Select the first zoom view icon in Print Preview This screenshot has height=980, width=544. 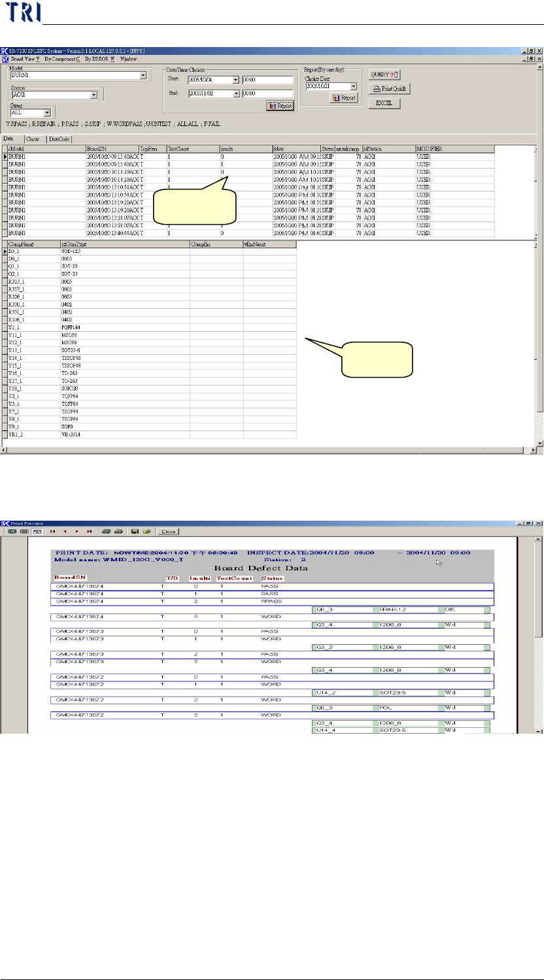tap(12, 531)
